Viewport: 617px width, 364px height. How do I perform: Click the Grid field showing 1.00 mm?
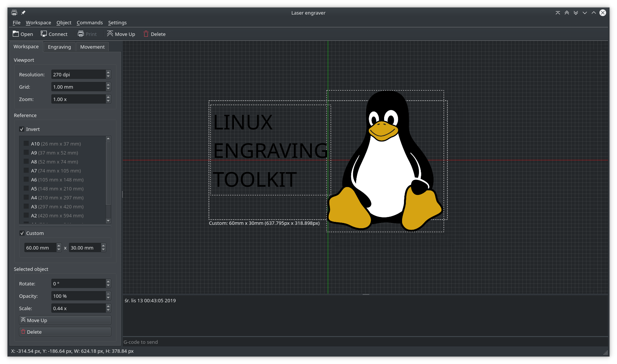coord(79,87)
